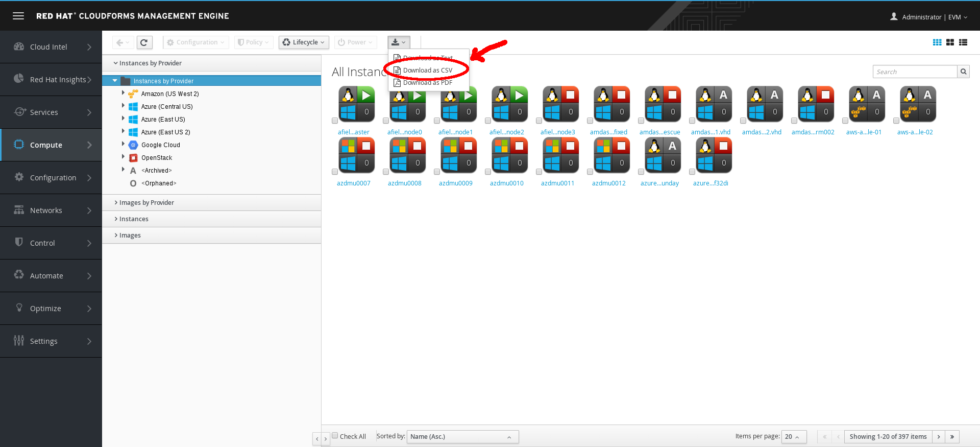Image resolution: width=980 pixels, height=447 pixels.
Task: Click the Cloud Intel sidebar icon
Action: [x=19, y=46]
